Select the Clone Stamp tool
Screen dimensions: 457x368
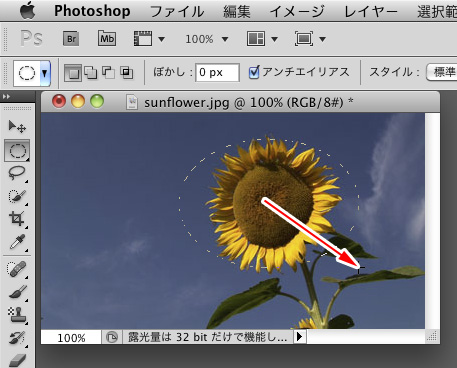[x=17, y=315]
